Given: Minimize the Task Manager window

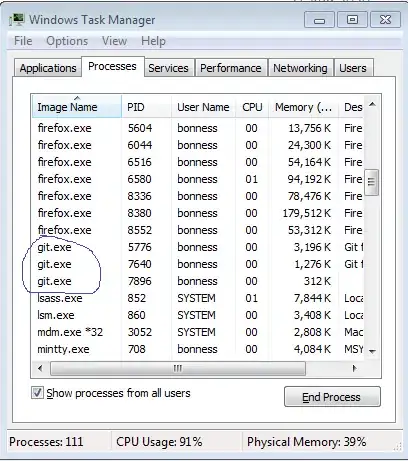Looking at the screenshot, I should pyautogui.click(x=319, y=20).
